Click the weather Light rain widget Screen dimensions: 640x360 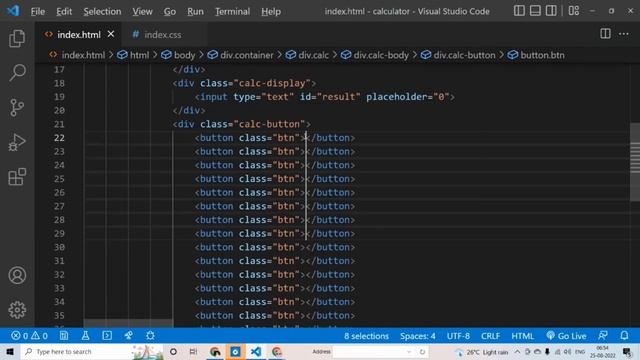483,351
